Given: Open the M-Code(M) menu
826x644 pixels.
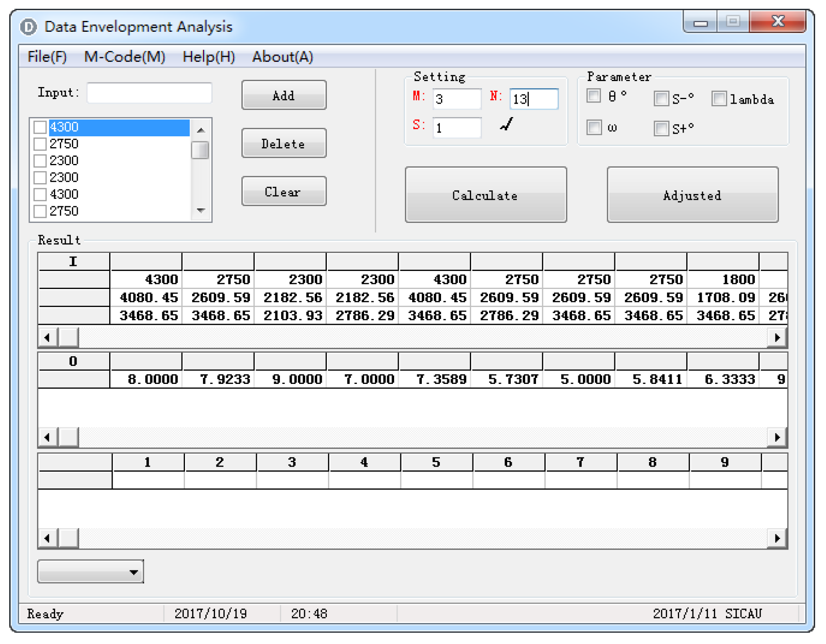Looking at the screenshot, I should coord(124,56).
